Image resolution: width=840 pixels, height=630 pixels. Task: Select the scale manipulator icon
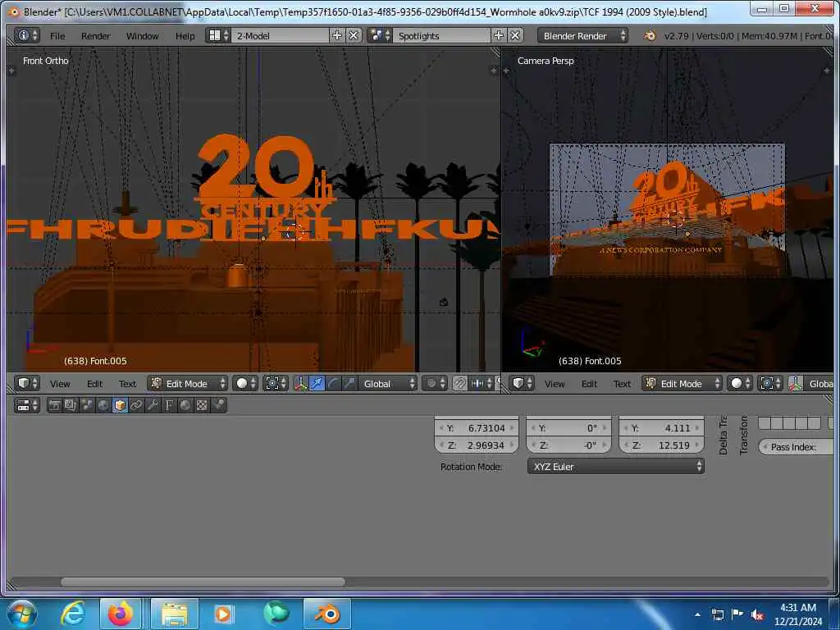coord(349,384)
